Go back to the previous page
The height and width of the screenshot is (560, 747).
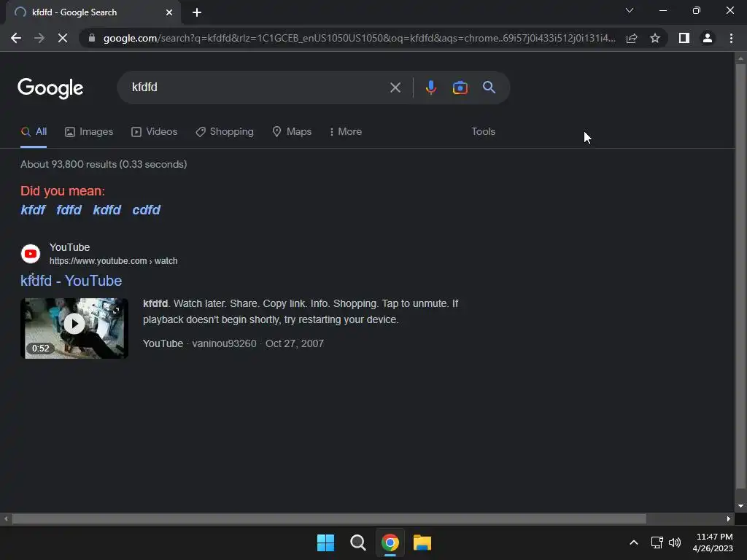16,38
